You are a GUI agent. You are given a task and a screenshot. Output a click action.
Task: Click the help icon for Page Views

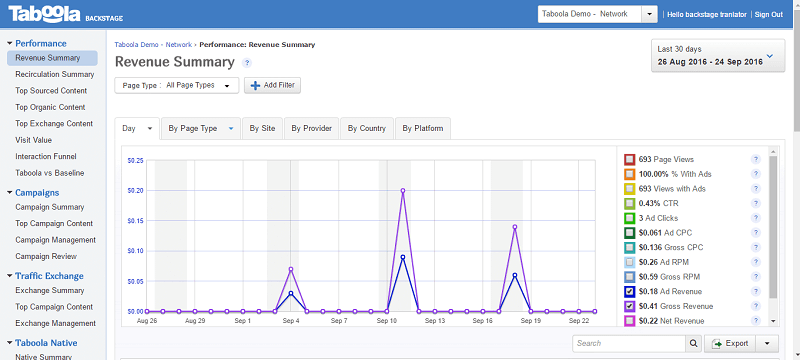[756, 160]
